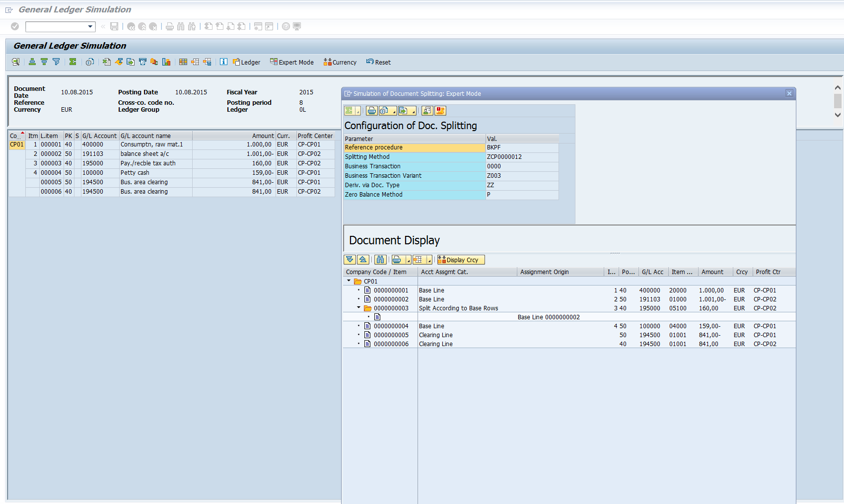This screenshot has height=504, width=844.
Task: Expand the 0000000003 split item node
Action: 359,308
